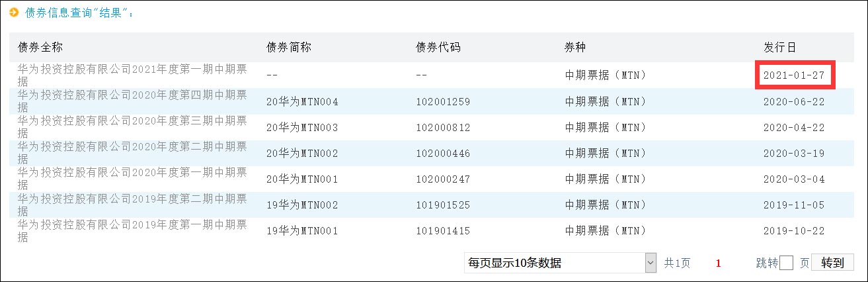This screenshot has width=868, height=282.
Task: Click issue date 2020-03-19
Action: coord(794,153)
